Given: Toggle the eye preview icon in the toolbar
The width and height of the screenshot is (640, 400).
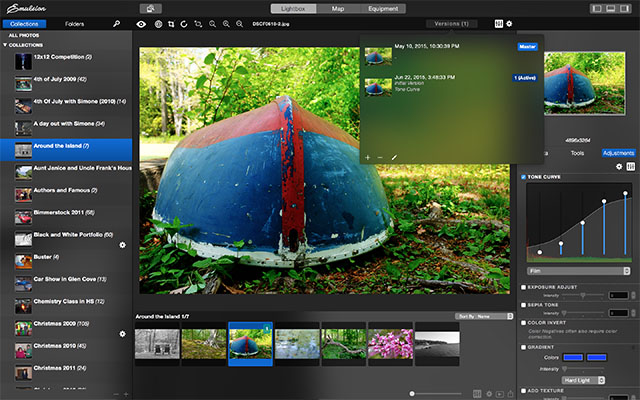Looking at the screenshot, I should 141,24.
